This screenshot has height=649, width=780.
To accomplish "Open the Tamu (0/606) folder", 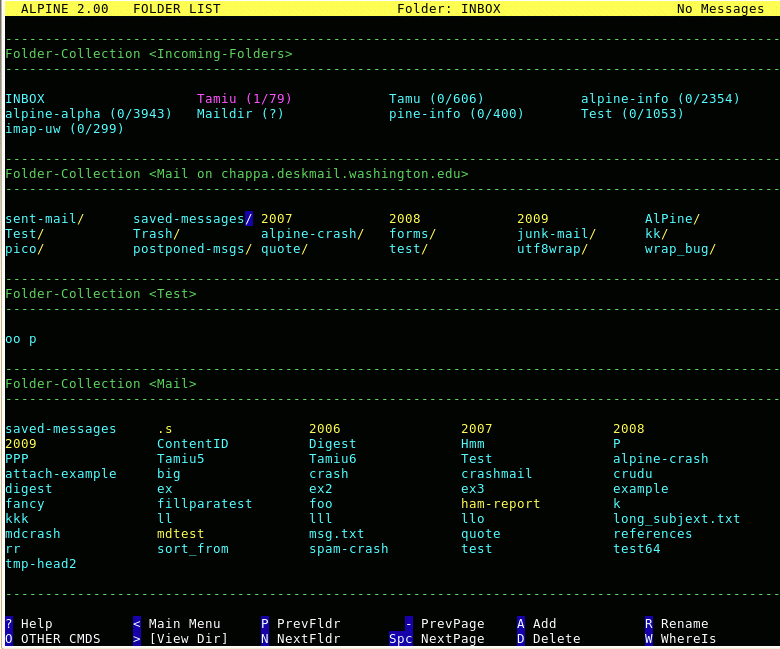I will (436, 98).
